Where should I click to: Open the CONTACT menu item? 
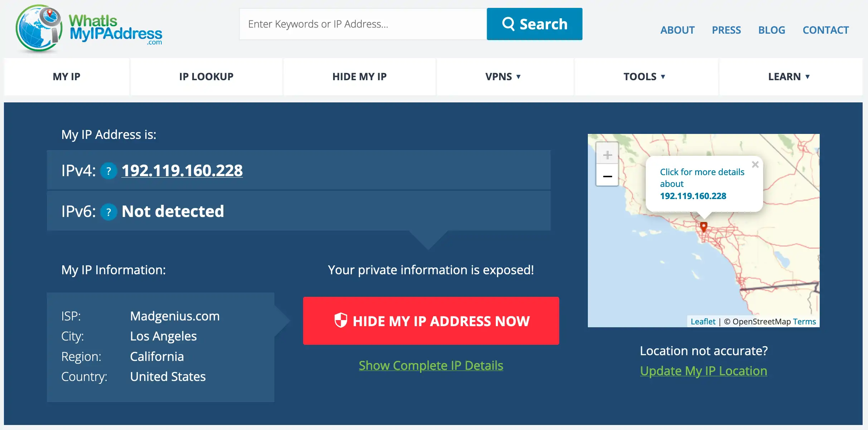(x=825, y=30)
